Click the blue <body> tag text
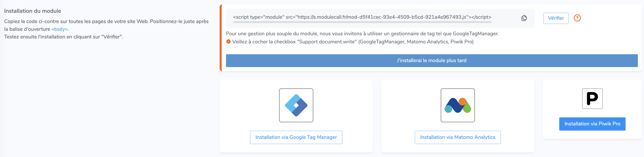Viewport: 644px width, 157px height. [x=59, y=29]
